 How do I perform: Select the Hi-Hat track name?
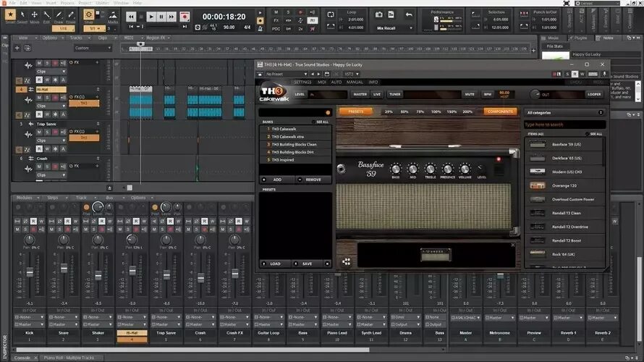point(51,89)
